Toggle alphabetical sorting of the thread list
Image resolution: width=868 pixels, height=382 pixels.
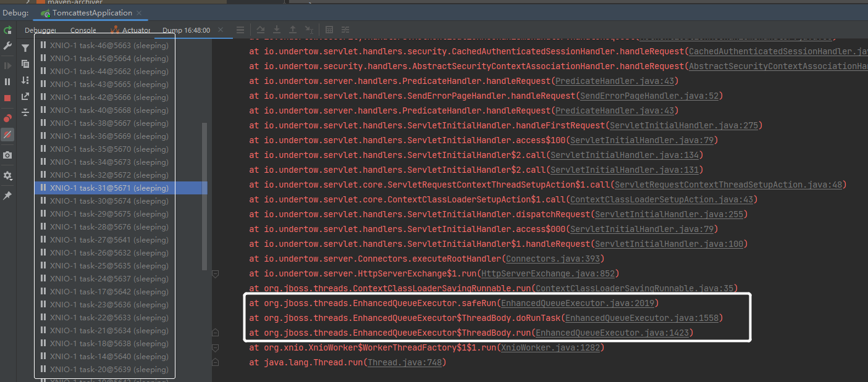point(25,80)
